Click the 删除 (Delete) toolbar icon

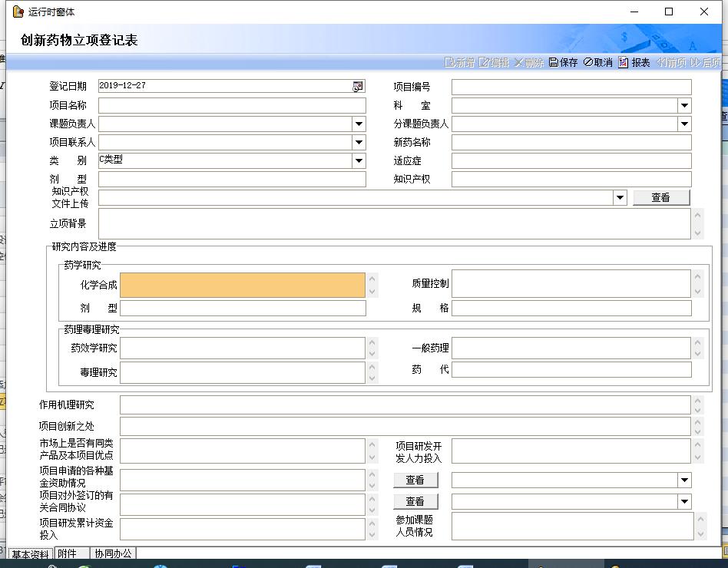pyautogui.click(x=529, y=63)
